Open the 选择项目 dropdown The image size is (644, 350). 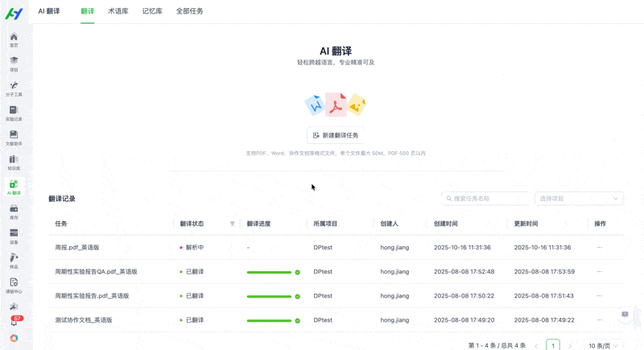[579, 199]
